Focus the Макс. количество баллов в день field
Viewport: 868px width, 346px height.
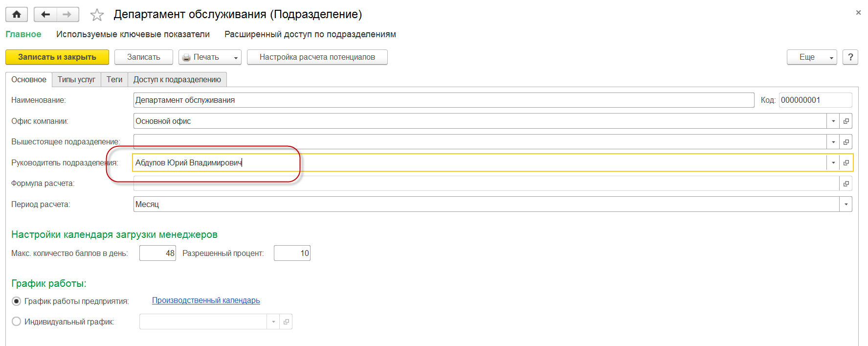click(157, 253)
